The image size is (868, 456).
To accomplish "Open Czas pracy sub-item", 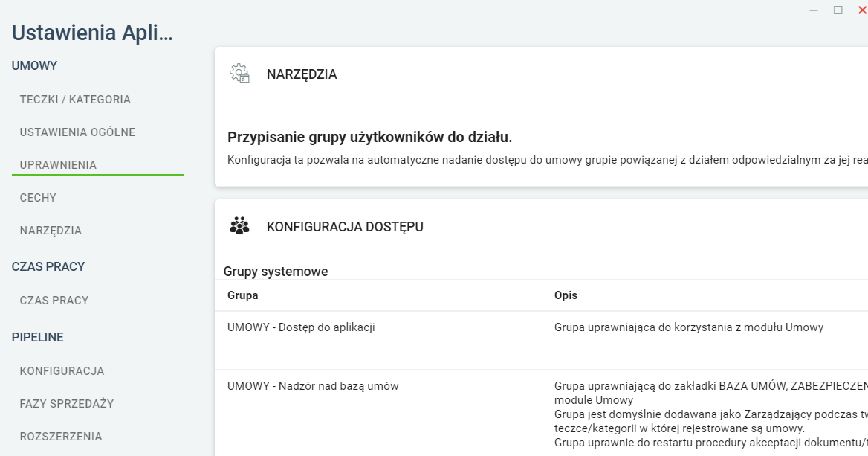I will coord(54,301).
